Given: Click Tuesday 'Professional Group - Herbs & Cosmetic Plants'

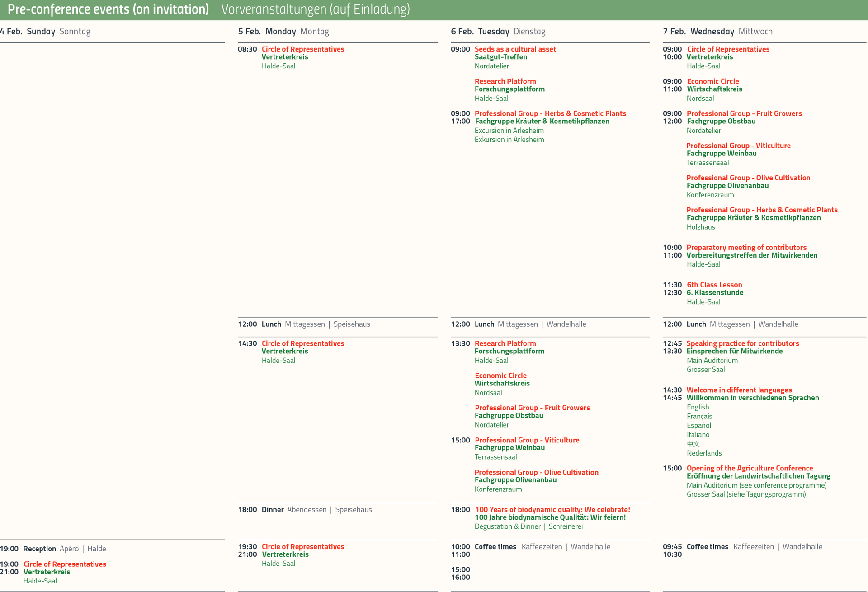Looking at the screenshot, I should click(550, 113).
